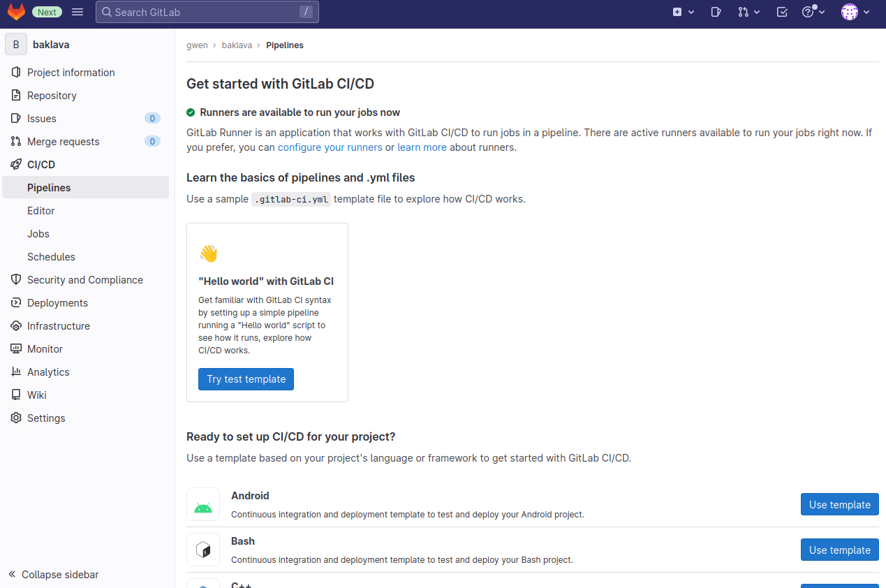
Task: Follow the configure your runners link
Action: pos(330,147)
